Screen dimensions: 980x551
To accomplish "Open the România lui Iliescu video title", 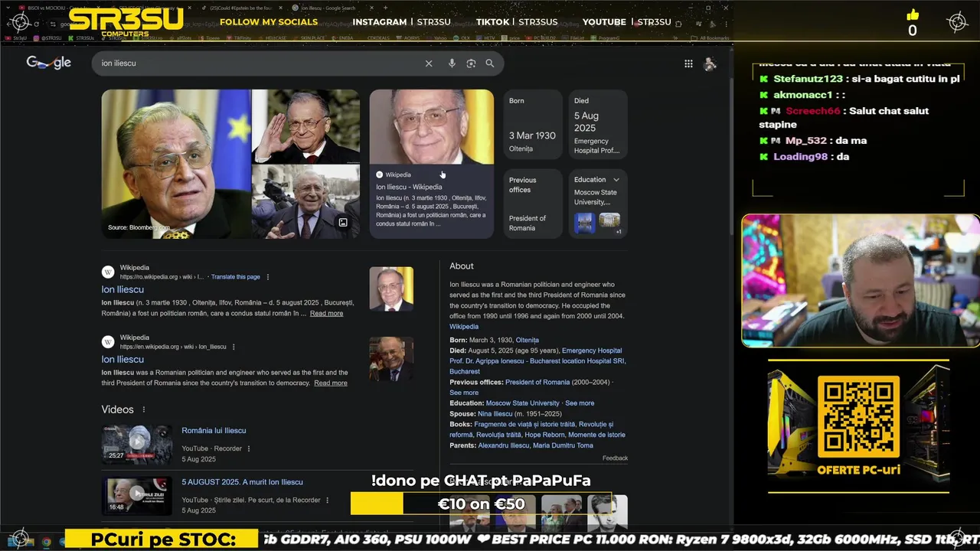I will click(x=214, y=431).
